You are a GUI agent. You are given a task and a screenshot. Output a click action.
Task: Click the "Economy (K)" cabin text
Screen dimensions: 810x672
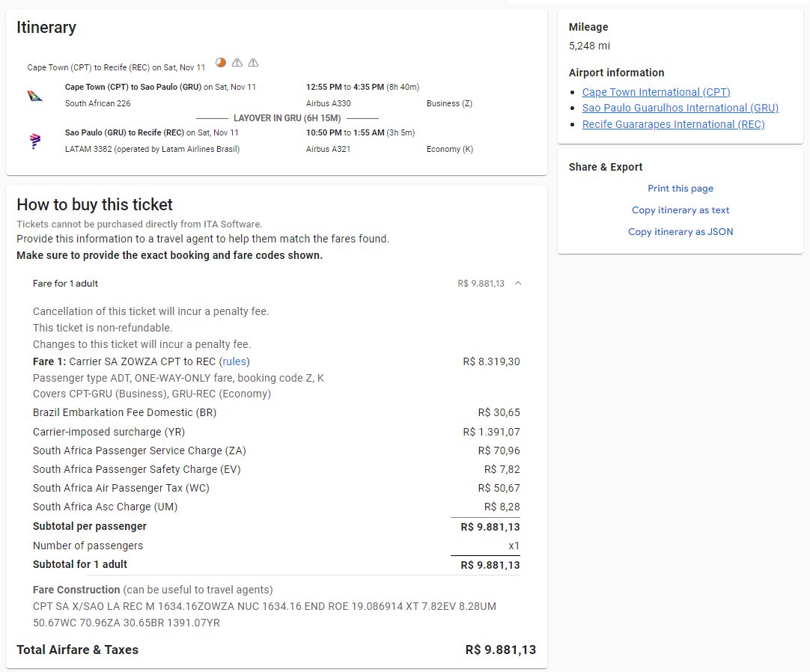pos(450,149)
